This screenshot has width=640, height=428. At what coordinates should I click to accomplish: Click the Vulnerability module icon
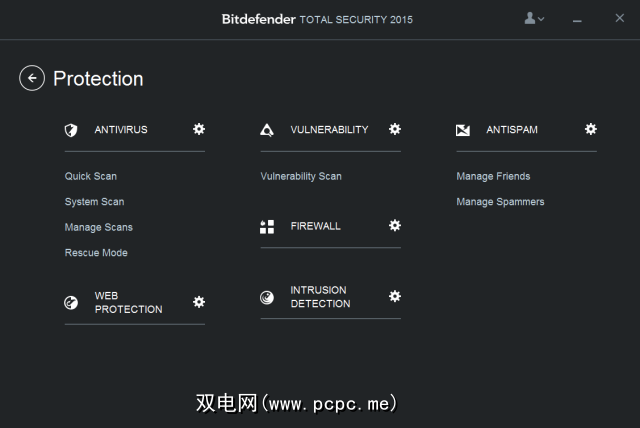pyautogui.click(x=267, y=130)
